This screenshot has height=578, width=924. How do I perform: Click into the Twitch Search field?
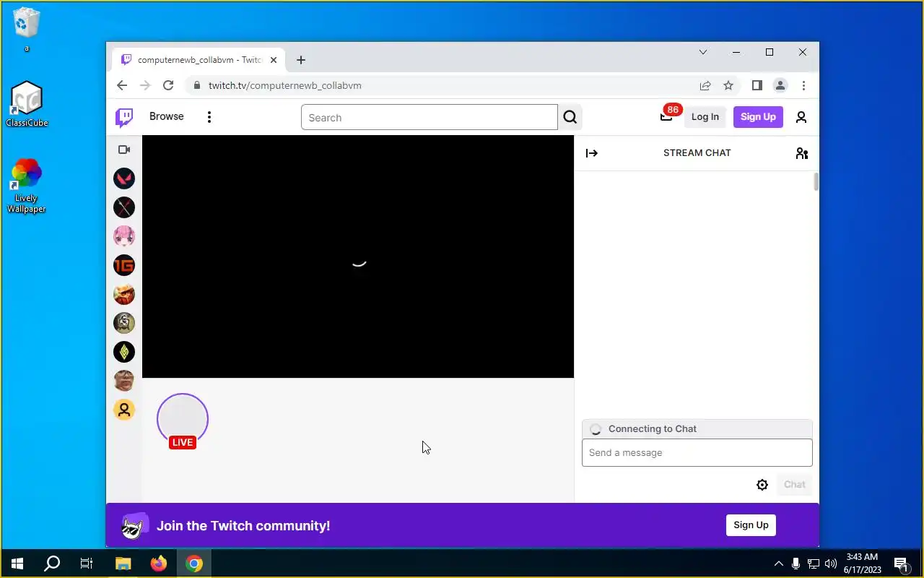coord(429,118)
